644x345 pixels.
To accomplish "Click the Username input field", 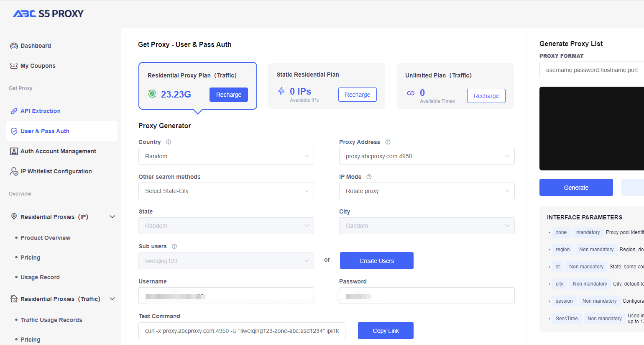I will coord(226,296).
